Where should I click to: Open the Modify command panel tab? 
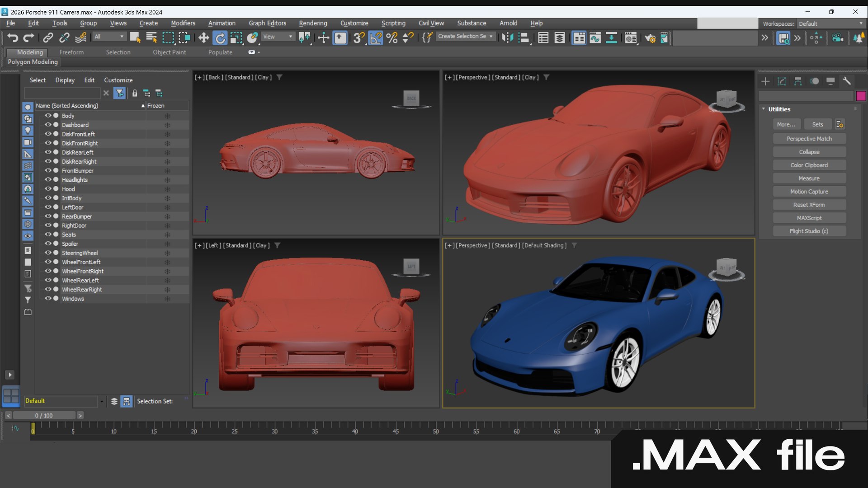pyautogui.click(x=782, y=81)
